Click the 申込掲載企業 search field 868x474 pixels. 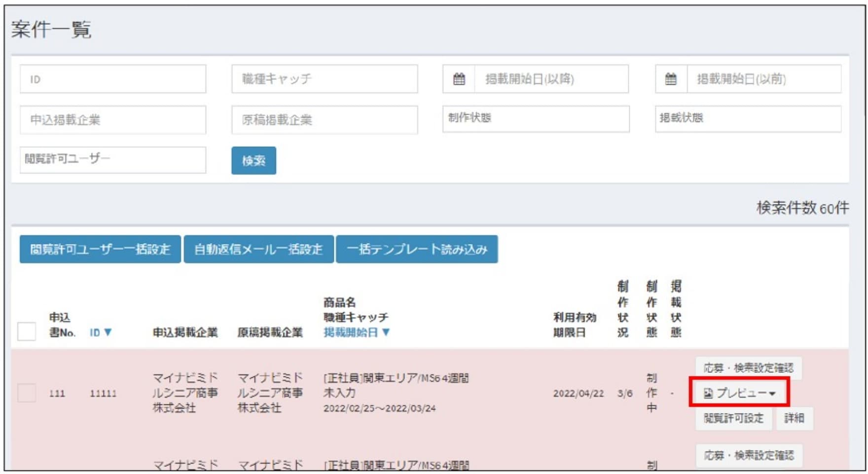click(113, 120)
